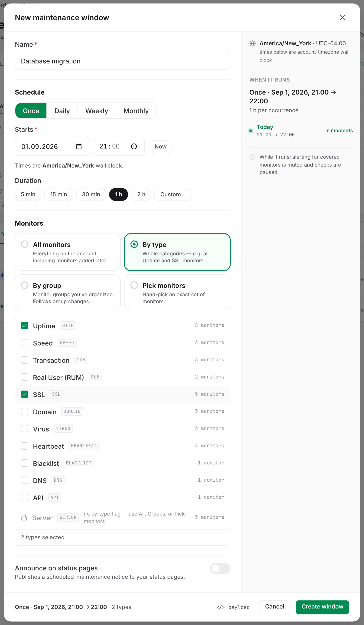
Task: Check the Virus monitor type
Action: click(25, 429)
